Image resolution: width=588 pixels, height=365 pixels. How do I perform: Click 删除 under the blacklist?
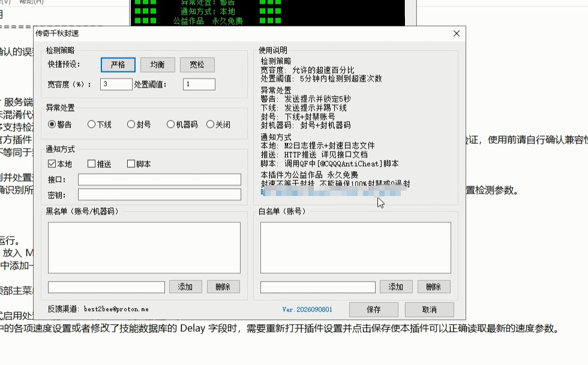(x=223, y=287)
